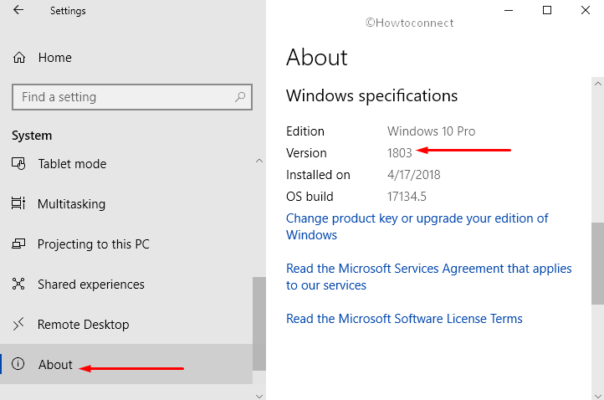This screenshot has height=400, width=604.
Task: Click the sidebar scrollbar thumb
Action: (x=259, y=324)
